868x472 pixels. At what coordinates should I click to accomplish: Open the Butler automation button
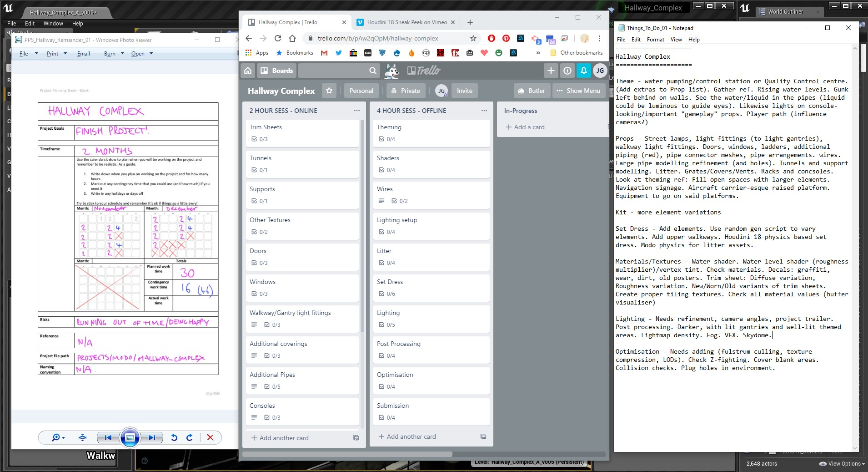(532, 91)
